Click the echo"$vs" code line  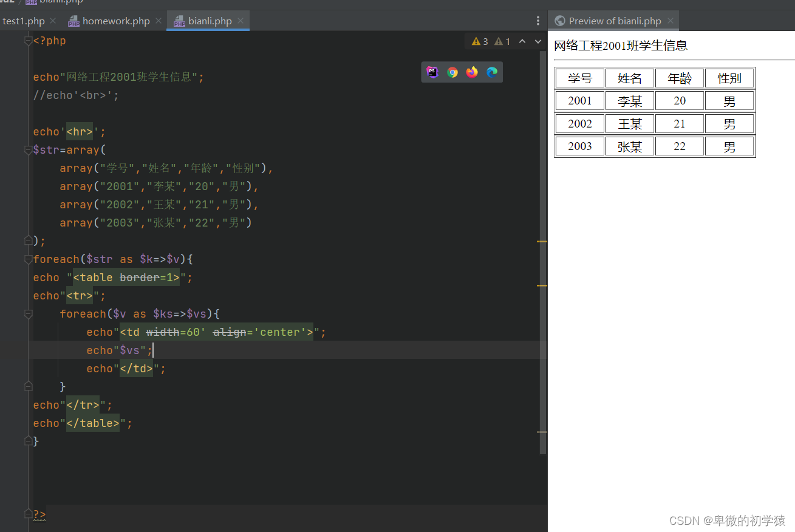(120, 350)
